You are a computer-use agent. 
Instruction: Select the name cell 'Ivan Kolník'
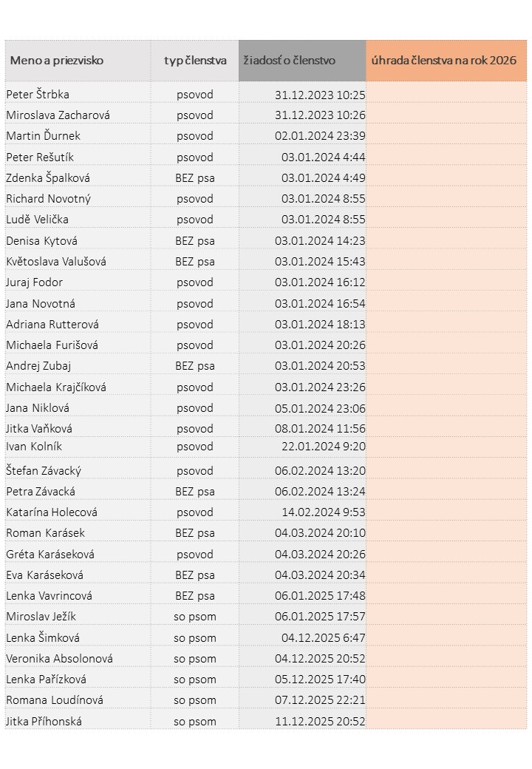pos(34,447)
